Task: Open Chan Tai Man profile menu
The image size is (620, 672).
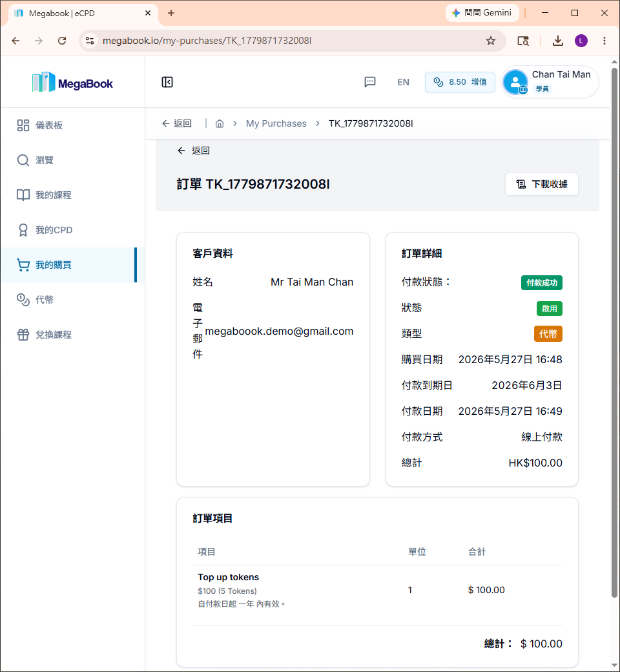Action: coord(550,82)
